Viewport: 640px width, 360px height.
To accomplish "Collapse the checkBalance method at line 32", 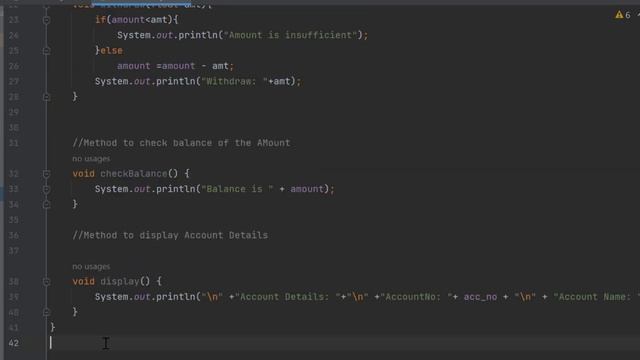I will coord(47,173).
